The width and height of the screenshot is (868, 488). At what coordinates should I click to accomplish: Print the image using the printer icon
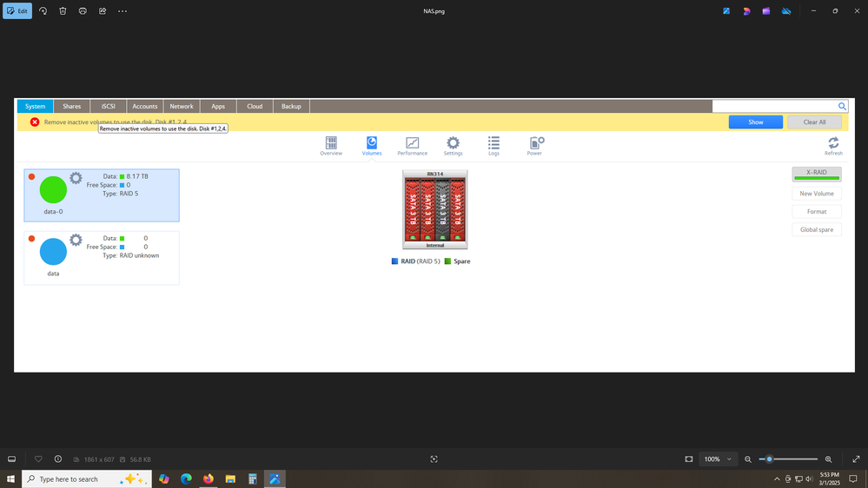click(x=83, y=11)
